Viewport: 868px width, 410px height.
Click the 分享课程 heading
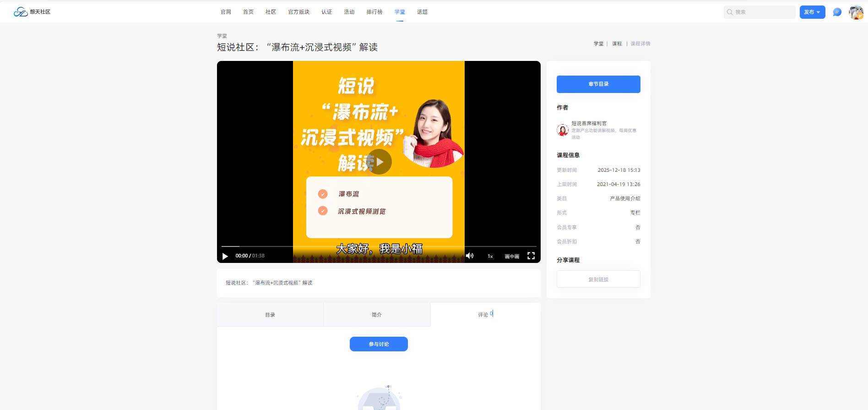pos(568,260)
